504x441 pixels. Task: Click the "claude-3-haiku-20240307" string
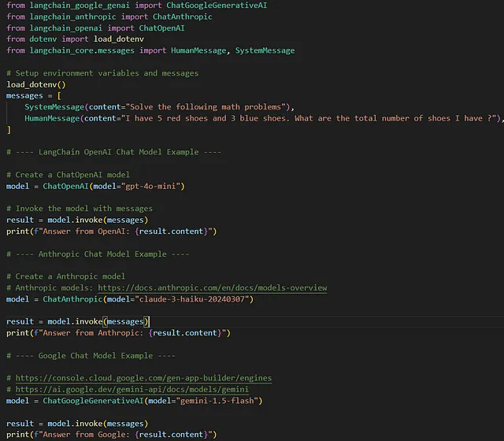coord(192,299)
